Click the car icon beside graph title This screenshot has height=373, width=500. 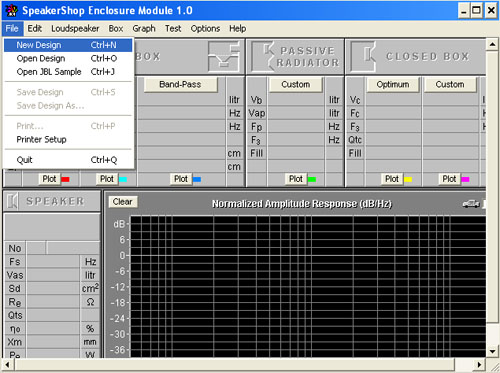click(471, 204)
